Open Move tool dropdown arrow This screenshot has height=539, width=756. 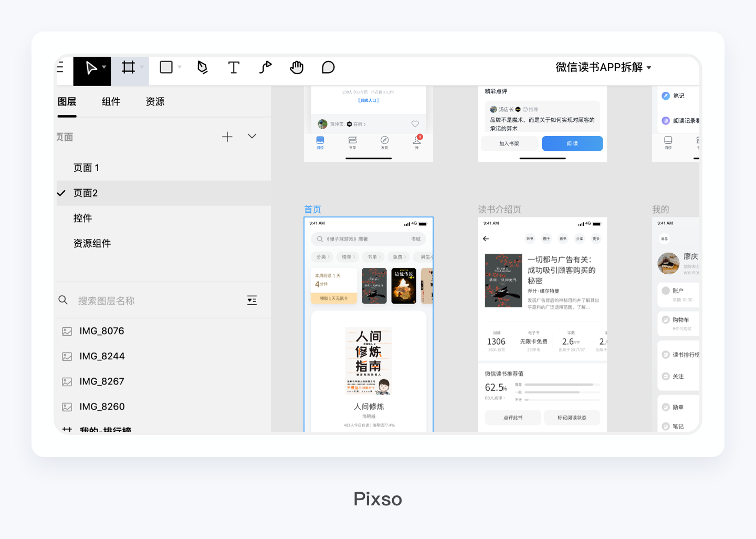pyautogui.click(x=104, y=67)
